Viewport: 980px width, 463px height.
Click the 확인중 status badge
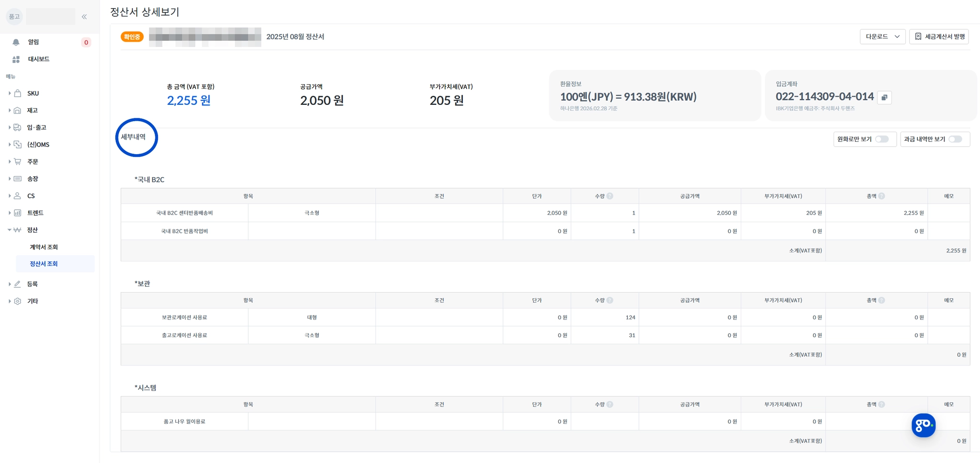pos(132,37)
